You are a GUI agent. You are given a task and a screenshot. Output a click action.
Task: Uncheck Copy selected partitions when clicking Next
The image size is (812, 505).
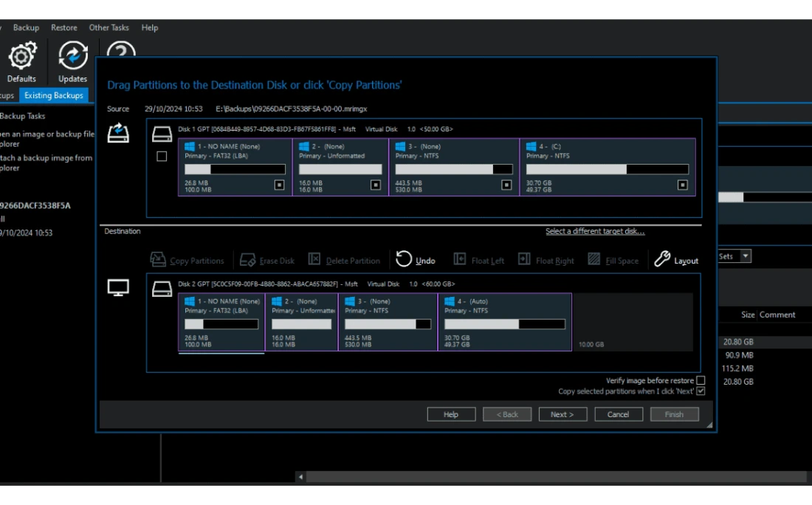pos(701,391)
